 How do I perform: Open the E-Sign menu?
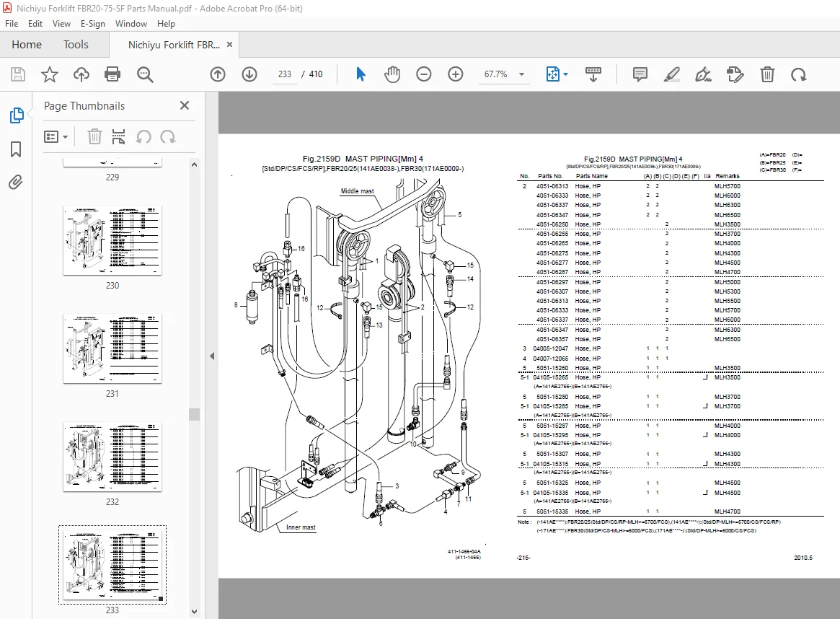pyautogui.click(x=93, y=24)
